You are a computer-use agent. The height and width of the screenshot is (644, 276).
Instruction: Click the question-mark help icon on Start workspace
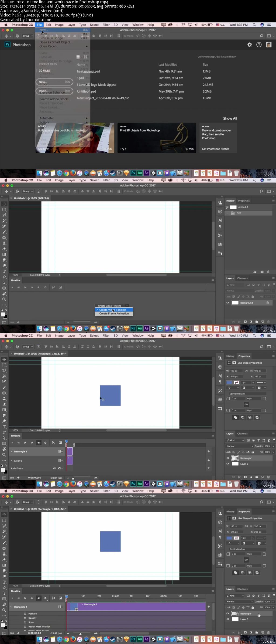coord(259,45)
